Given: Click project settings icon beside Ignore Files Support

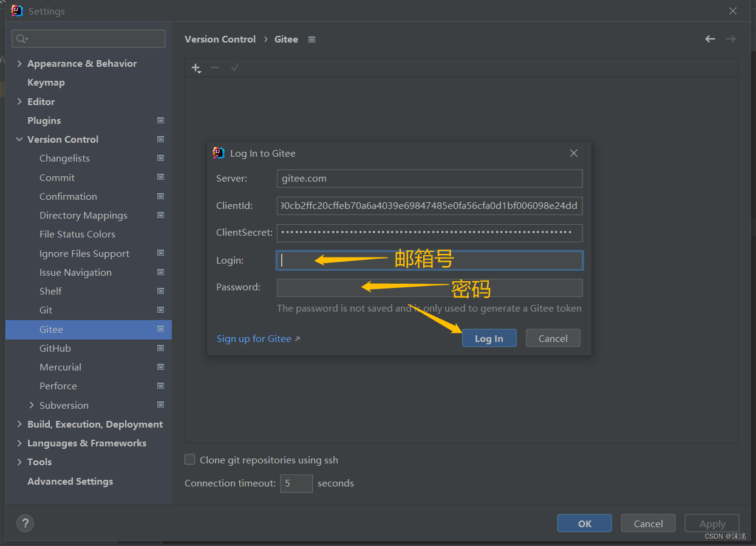Looking at the screenshot, I should (x=160, y=253).
